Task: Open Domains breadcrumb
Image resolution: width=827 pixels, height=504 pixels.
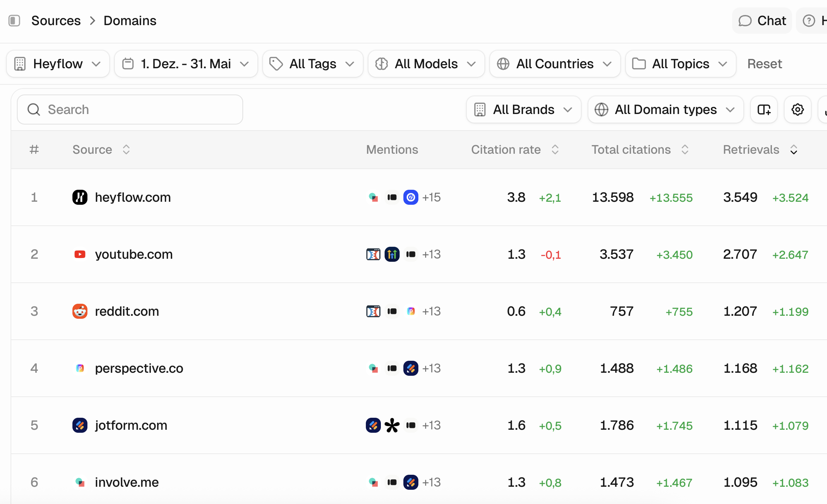Action: [130, 21]
